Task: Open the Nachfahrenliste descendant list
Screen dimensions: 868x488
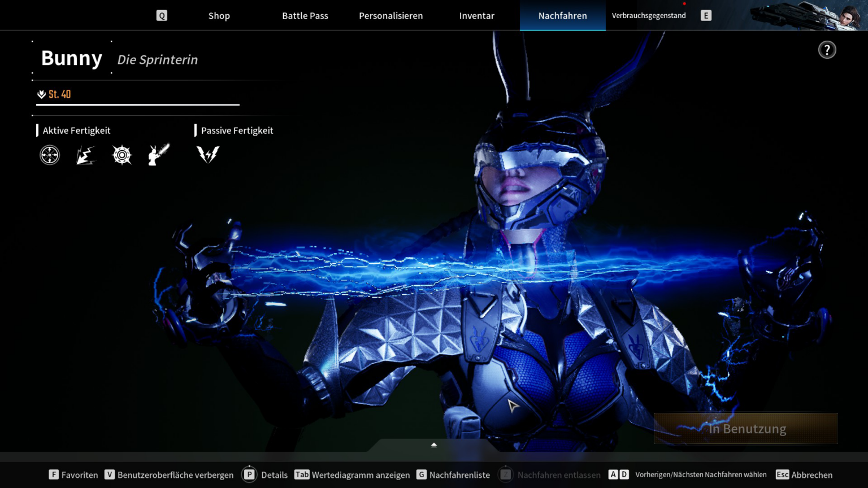Action: (453, 475)
